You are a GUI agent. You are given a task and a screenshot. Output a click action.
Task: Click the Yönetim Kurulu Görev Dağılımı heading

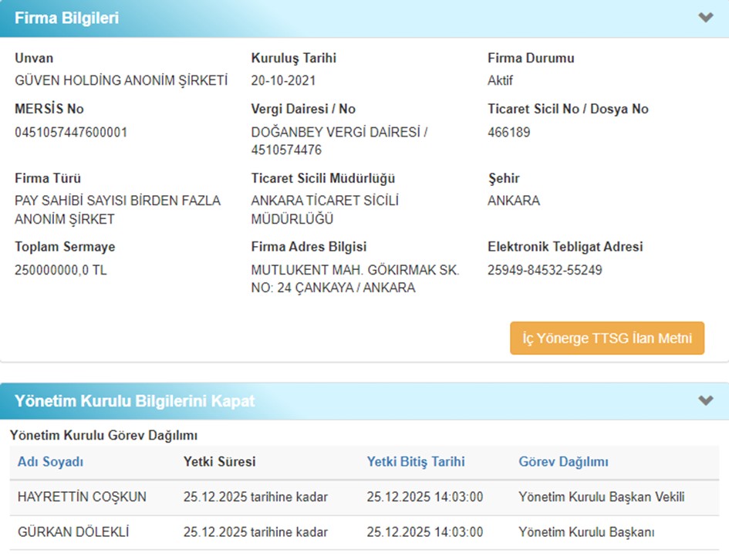coord(103,436)
